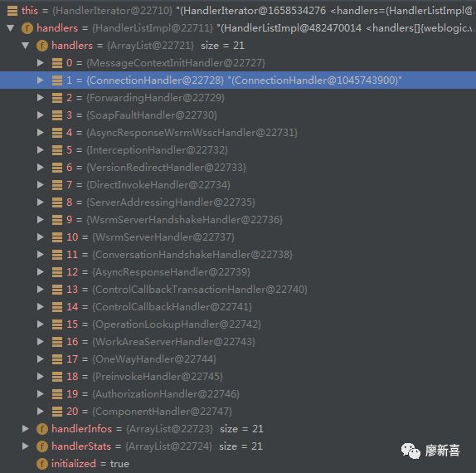Click object icon of ControlCallbackHandler row

(57, 307)
